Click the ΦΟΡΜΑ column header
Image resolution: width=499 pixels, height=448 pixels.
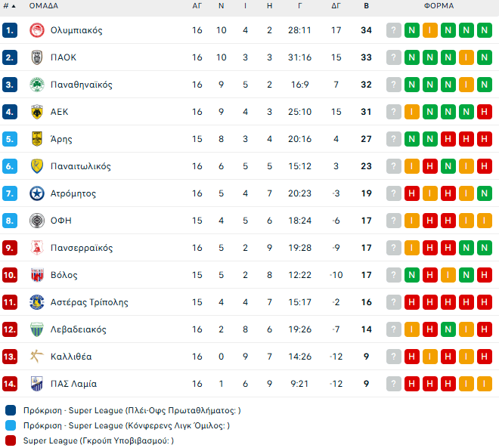pyautogui.click(x=439, y=6)
